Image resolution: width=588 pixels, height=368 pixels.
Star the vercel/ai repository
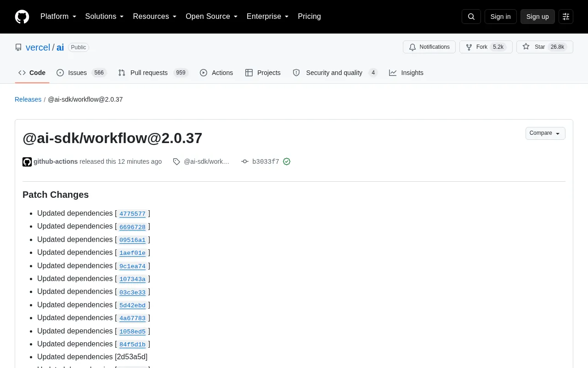tap(545, 47)
